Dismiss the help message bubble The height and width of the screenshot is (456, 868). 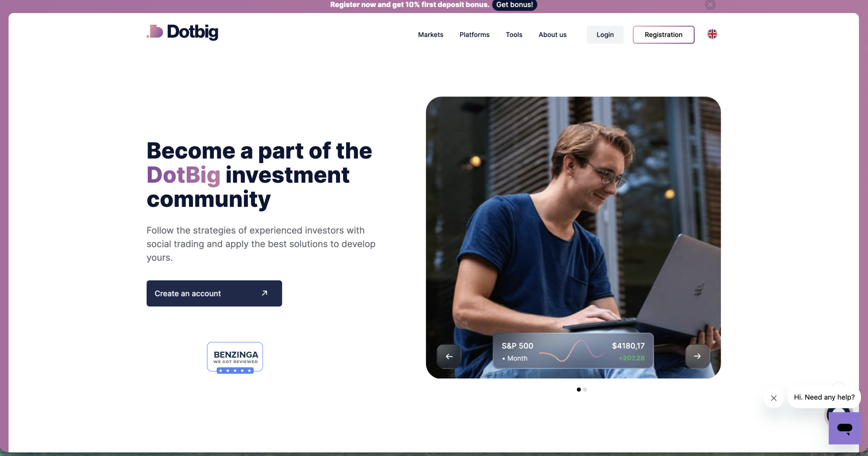tap(774, 398)
